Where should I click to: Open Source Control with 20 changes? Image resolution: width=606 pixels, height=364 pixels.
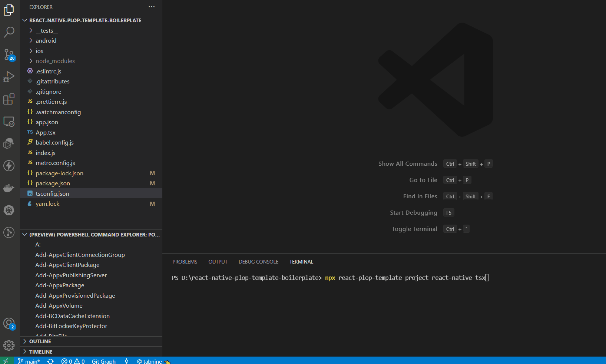pos(9,54)
